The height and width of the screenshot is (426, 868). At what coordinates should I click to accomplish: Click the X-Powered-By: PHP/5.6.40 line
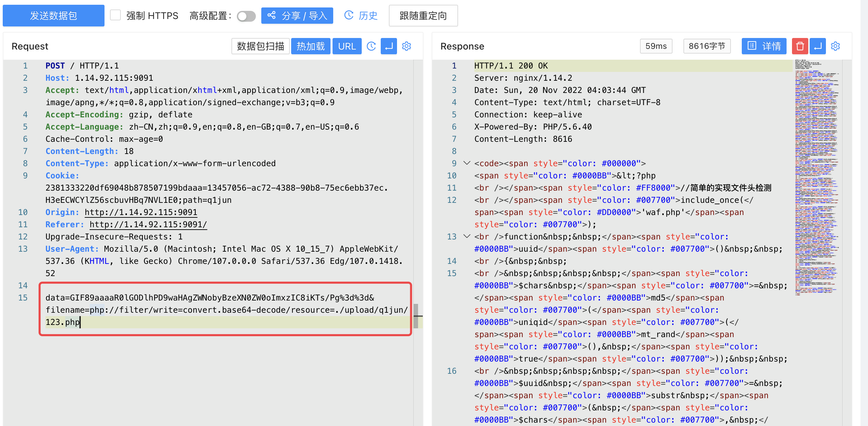533,127
